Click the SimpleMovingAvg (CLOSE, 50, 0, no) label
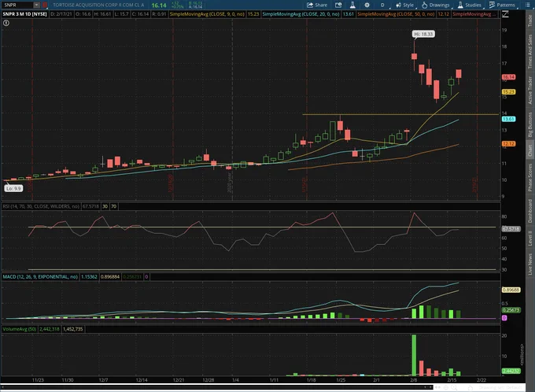 click(x=396, y=14)
